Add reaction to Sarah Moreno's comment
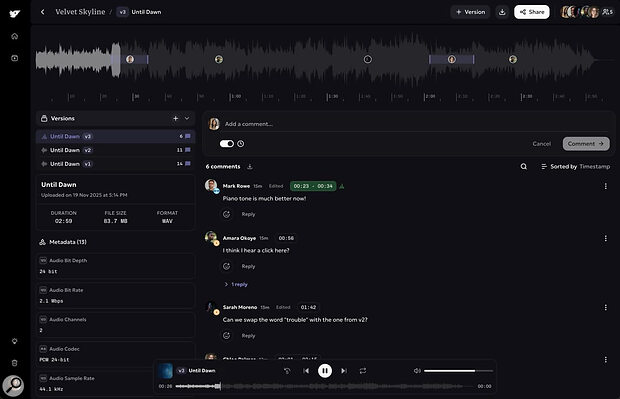Viewport: 620px width, 399px height. (227, 335)
